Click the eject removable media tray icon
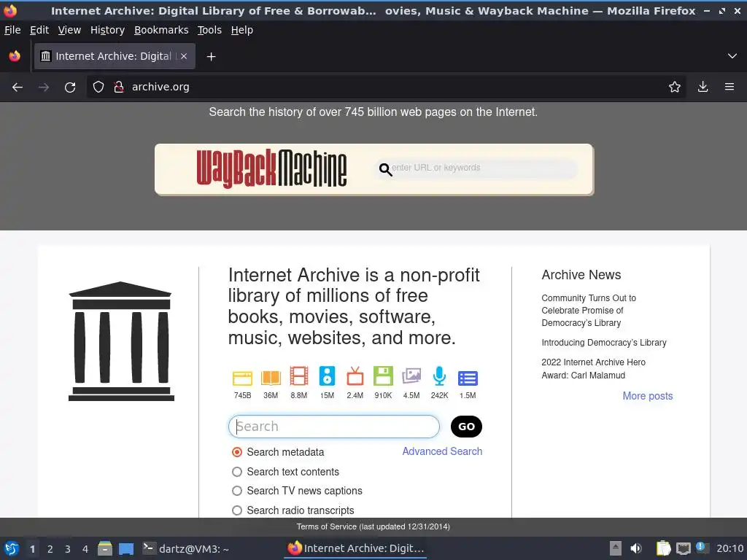 coord(616,548)
